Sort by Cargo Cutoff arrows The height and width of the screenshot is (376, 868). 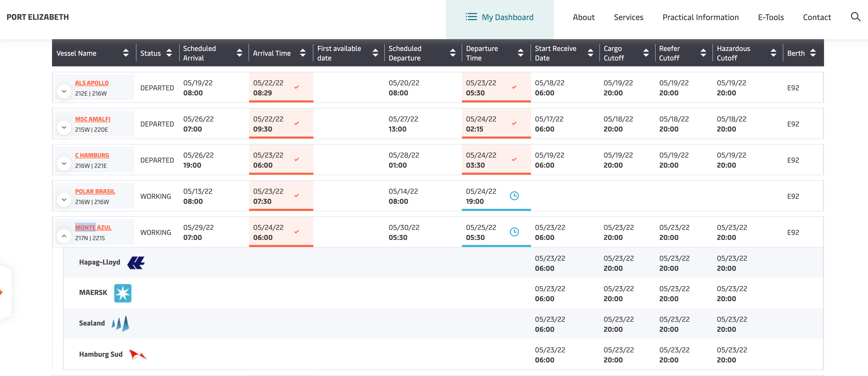[646, 53]
